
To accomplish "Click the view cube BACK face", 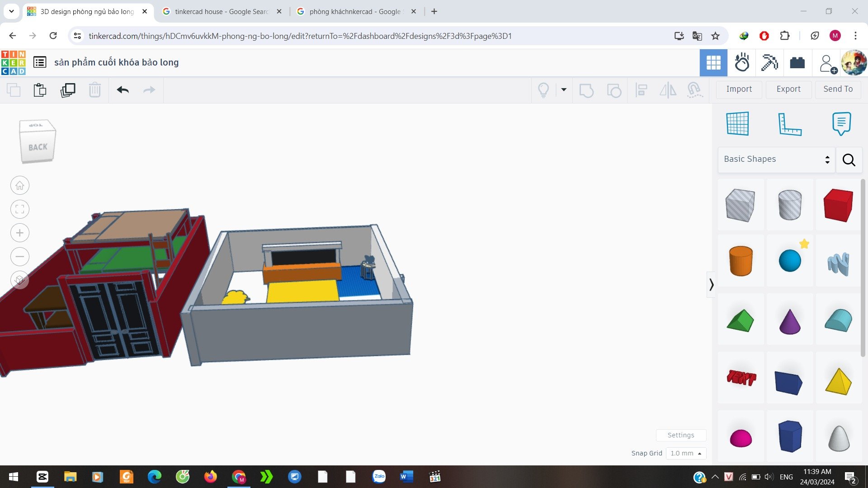I will coord(38,147).
